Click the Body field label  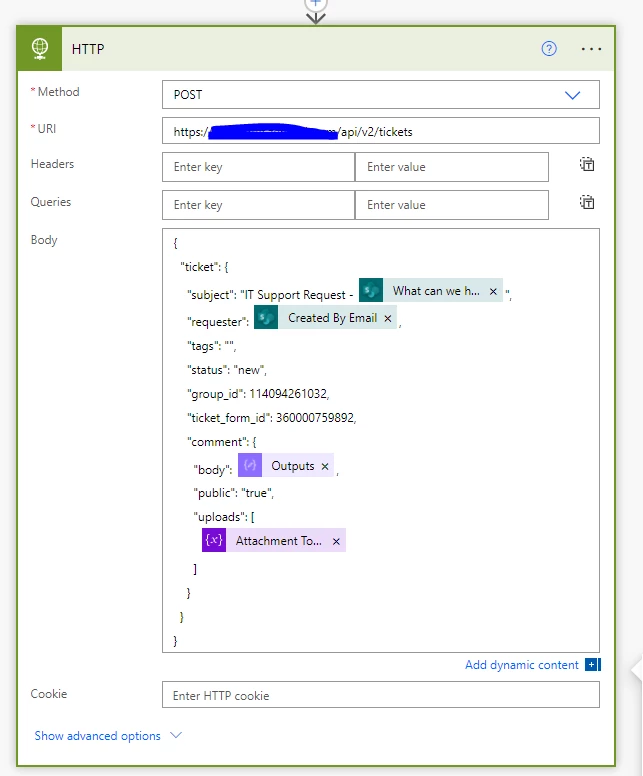(x=44, y=240)
